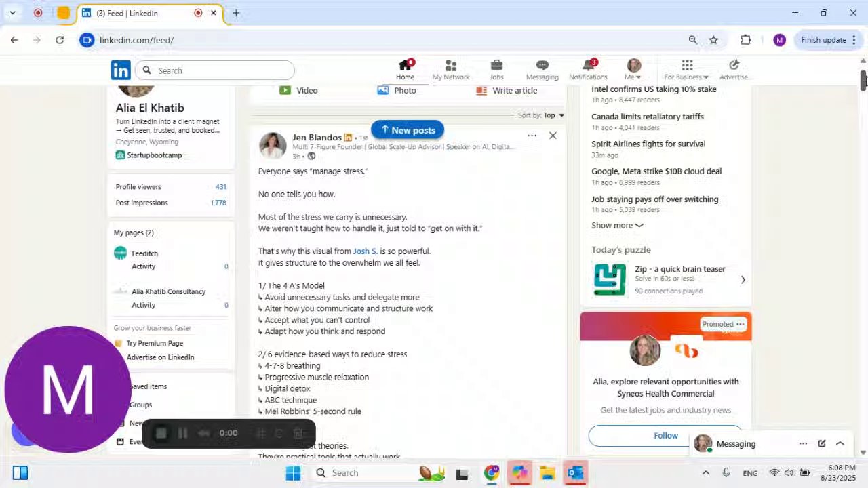The height and width of the screenshot is (488, 868).
Task: Open File Explorer from taskbar
Action: (x=547, y=472)
